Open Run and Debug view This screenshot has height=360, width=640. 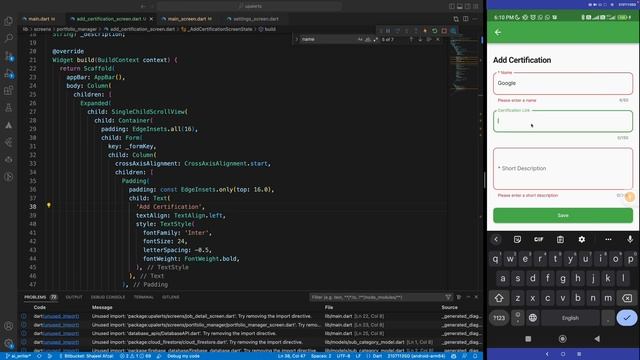(8, 73)
